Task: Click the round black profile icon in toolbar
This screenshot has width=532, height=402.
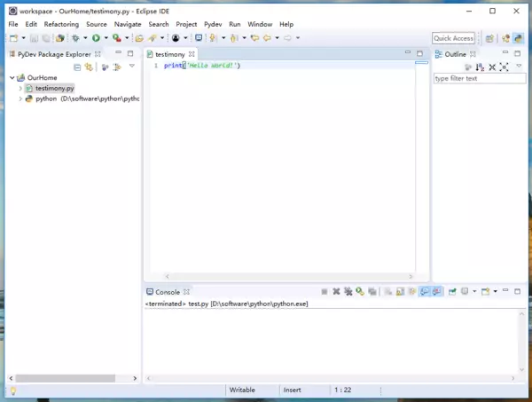Action: (176, 38)
